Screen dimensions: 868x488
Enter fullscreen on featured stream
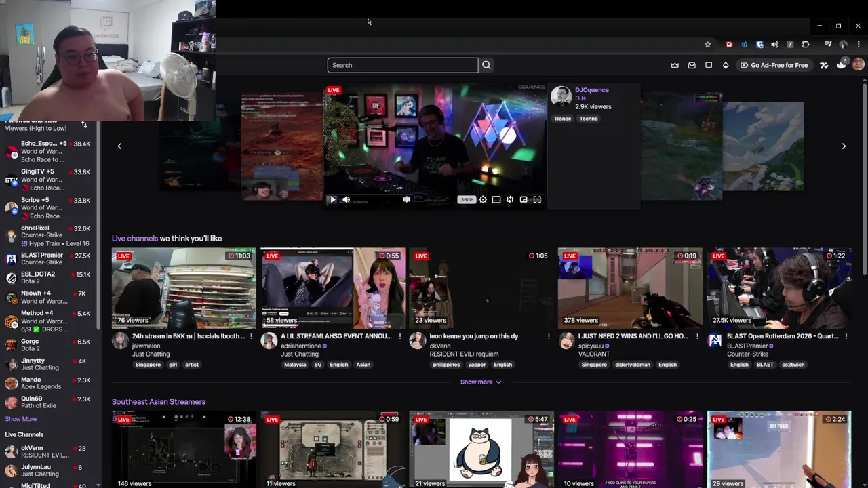[537, 199]
